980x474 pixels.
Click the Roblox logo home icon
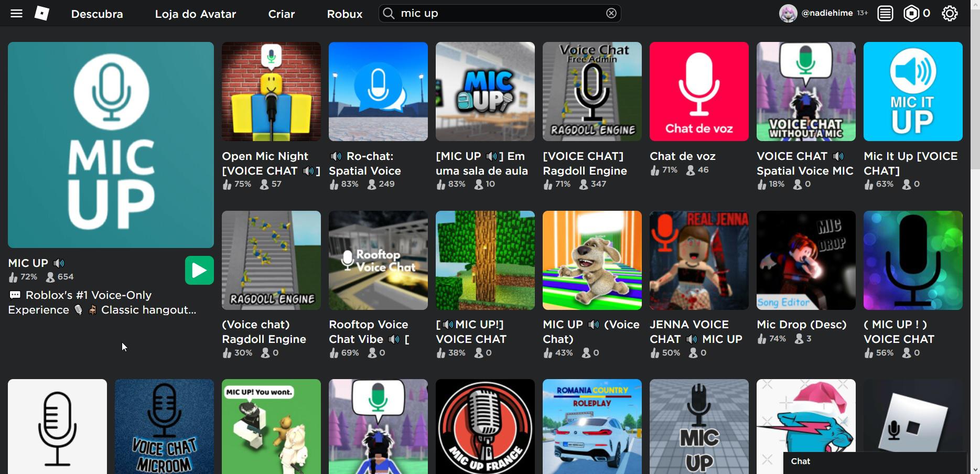[x=42, y=14]
